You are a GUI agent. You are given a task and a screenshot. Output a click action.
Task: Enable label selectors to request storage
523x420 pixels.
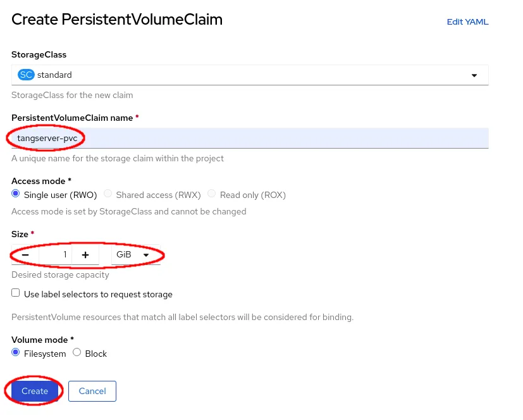point(15,292)
